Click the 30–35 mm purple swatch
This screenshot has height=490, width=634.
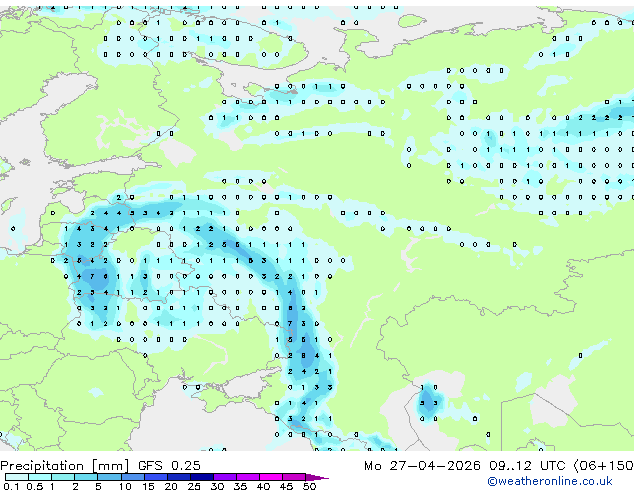225,477
